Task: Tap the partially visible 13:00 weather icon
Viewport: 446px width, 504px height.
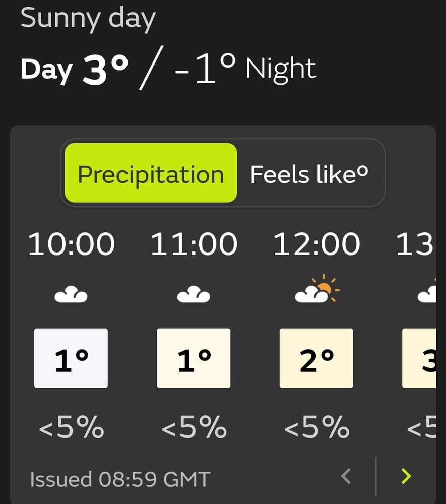Action: coord(427,291)
